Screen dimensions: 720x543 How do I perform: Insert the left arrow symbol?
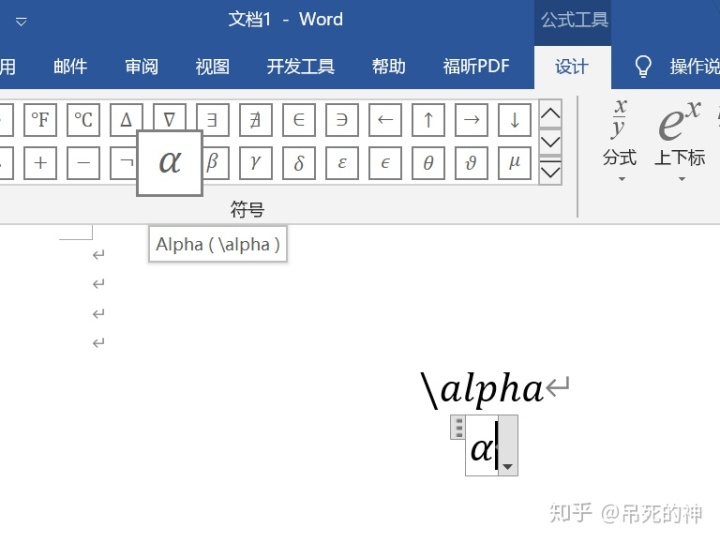click(x=385, y=120)
